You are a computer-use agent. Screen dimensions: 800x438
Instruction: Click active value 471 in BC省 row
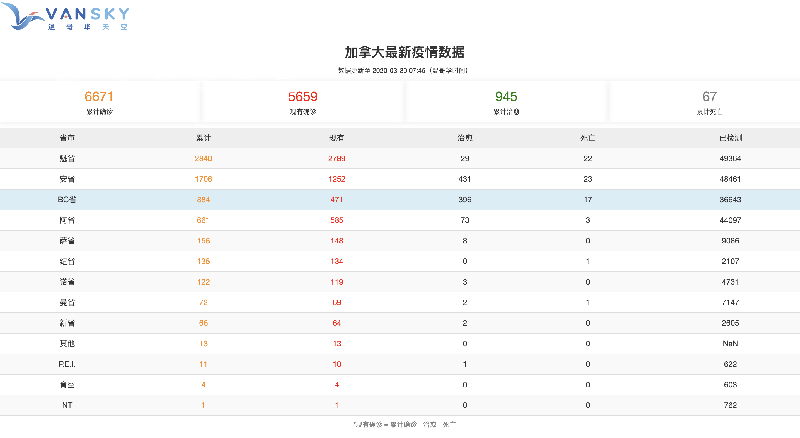point(337,200)
